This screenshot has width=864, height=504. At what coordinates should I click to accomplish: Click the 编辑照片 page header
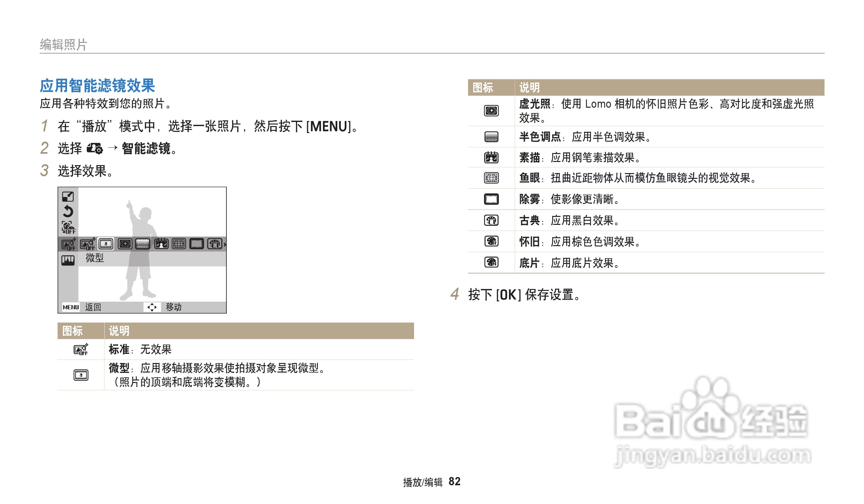point(64,44)
